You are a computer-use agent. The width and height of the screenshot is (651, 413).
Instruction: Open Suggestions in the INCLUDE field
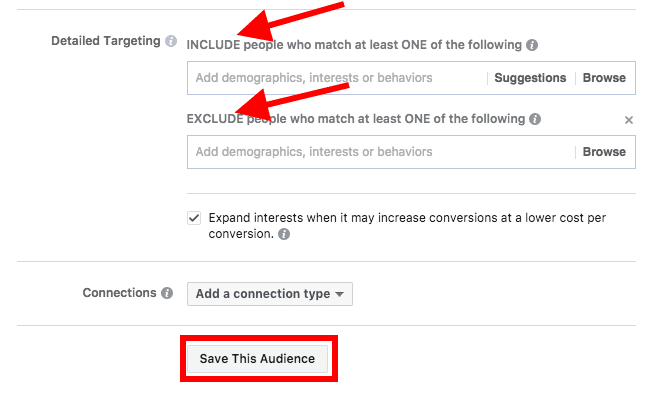[530, 78]
